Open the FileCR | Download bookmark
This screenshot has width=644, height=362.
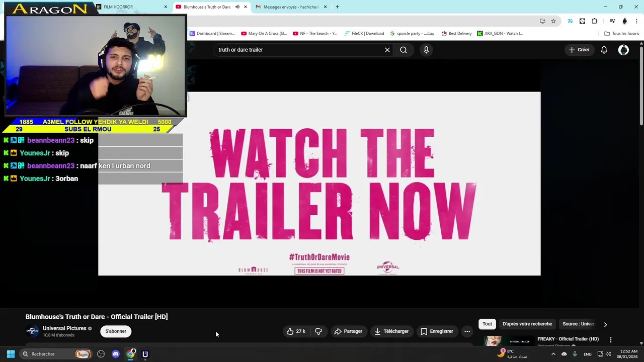pos(364,34)
